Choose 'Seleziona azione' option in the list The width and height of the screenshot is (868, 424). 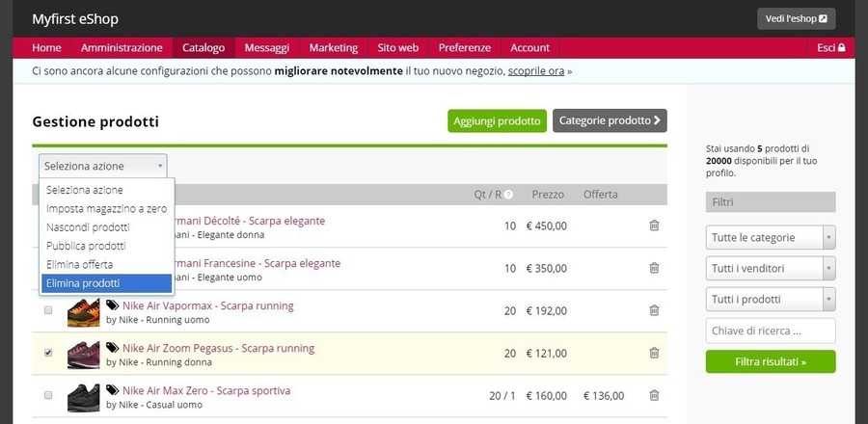[107, 190]
